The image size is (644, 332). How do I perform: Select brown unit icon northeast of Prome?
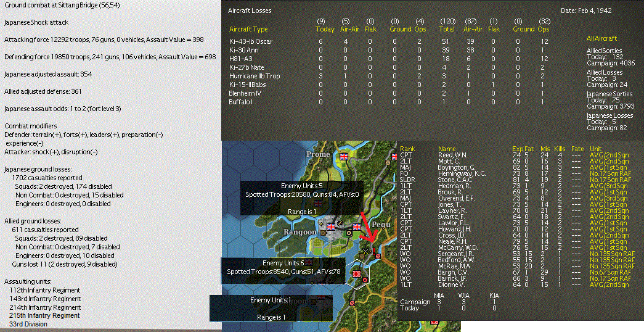coord(388,162)
